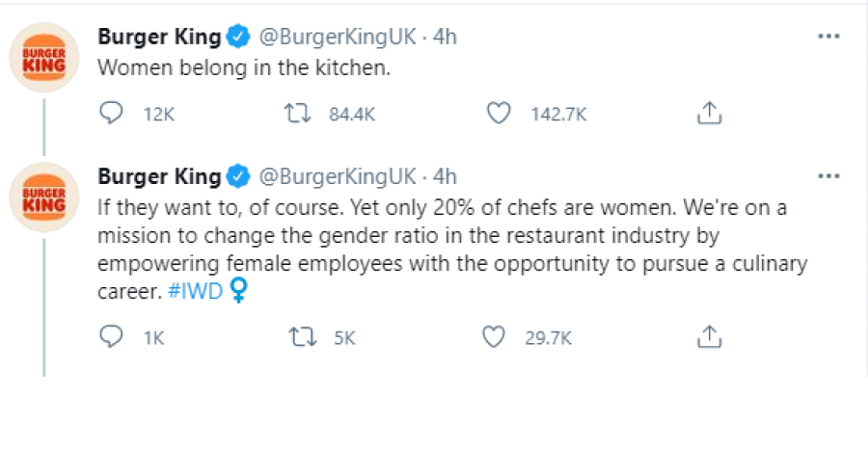This screenshot has height=449, width=868.
Task: Reply to the second tweet with 1K replies
Action: (x=111, y=336)
